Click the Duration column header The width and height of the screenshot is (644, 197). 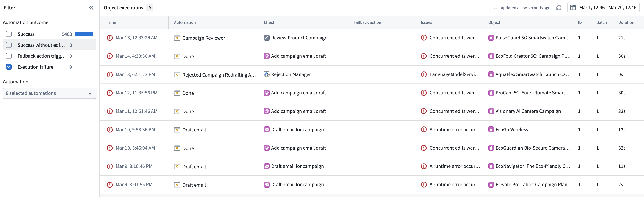click(626, 22)
